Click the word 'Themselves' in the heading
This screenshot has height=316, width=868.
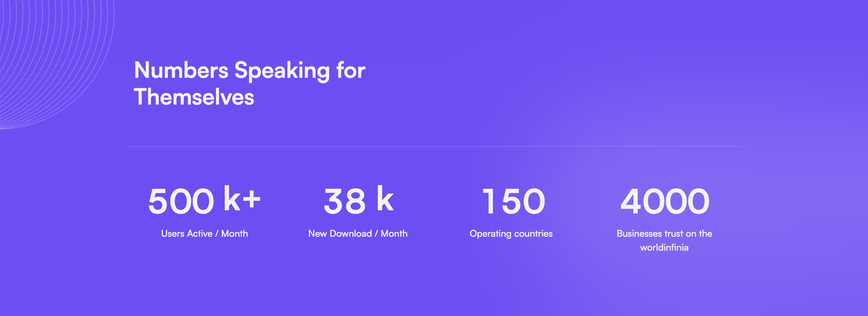pos(194,97)
